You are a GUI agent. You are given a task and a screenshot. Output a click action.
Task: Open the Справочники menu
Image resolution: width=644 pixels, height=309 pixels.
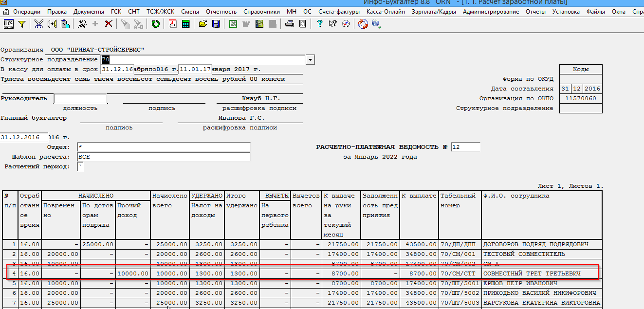pyautogui.click(x=262, y=11)
